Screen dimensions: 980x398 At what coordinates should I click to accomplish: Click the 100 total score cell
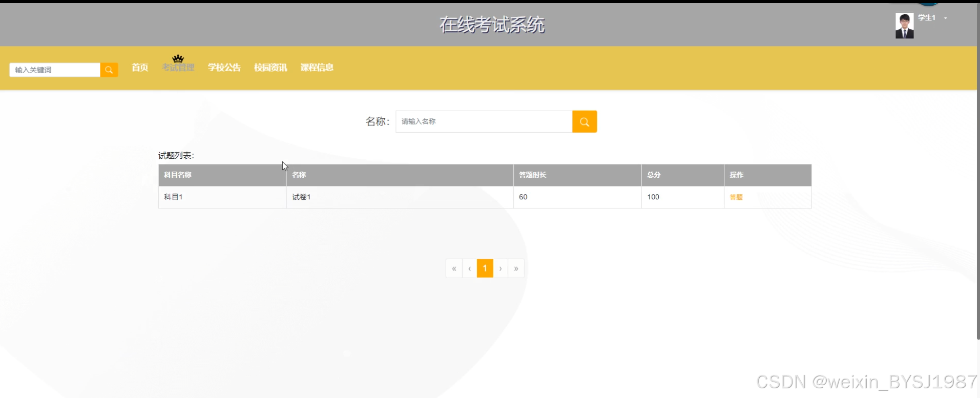point(683,197)
